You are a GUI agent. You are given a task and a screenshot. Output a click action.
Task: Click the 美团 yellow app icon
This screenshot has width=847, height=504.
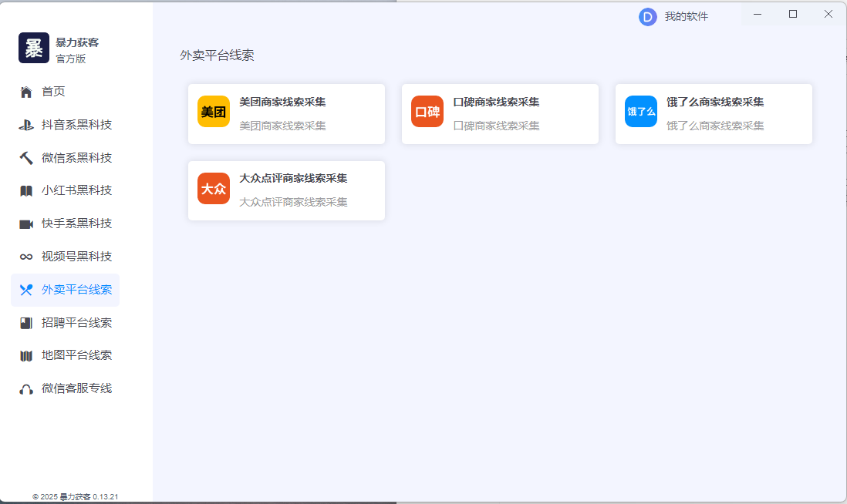[214, 112]
